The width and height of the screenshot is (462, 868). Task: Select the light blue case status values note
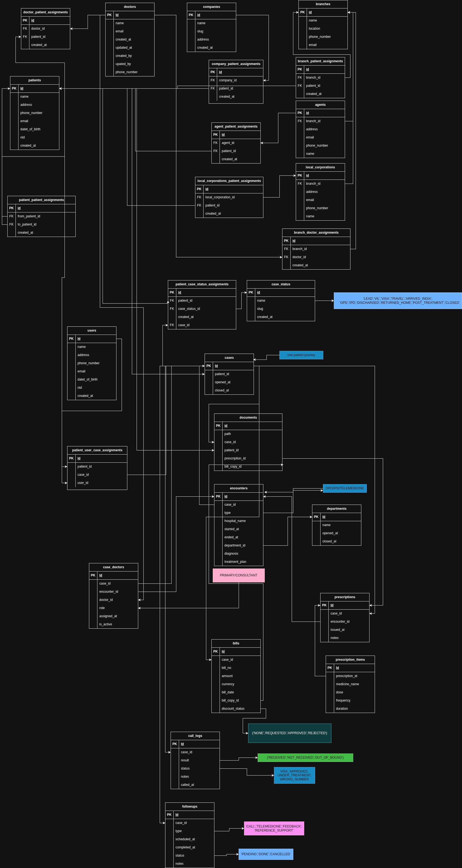coord(397,301)
